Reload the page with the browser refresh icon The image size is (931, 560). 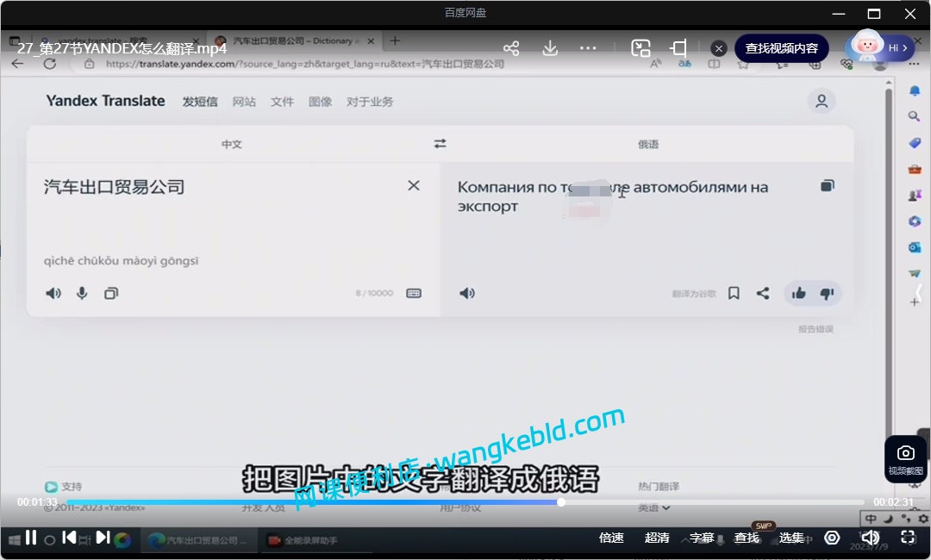tap(50, 64)
